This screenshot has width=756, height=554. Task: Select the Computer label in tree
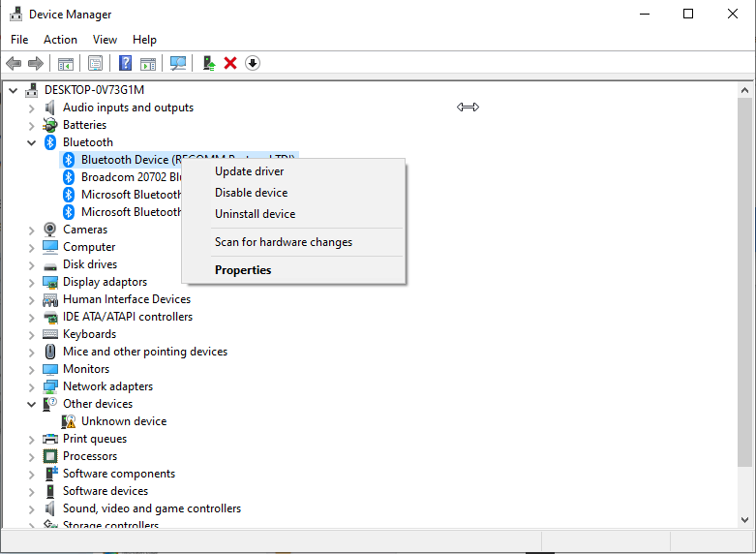tap(89, 247)
